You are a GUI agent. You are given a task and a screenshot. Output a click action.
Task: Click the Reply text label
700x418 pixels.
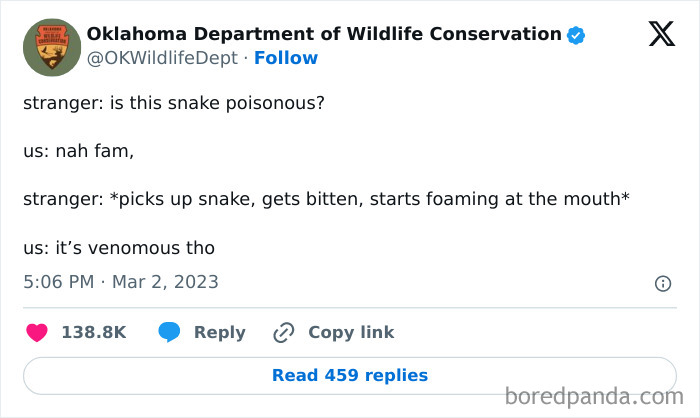[219, 332]
